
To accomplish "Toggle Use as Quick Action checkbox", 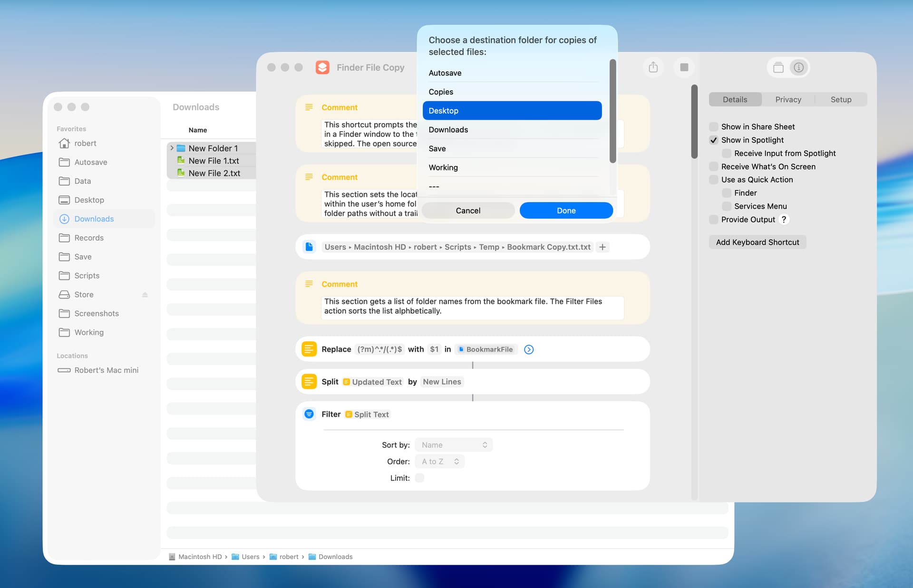I will pos(713,180).
